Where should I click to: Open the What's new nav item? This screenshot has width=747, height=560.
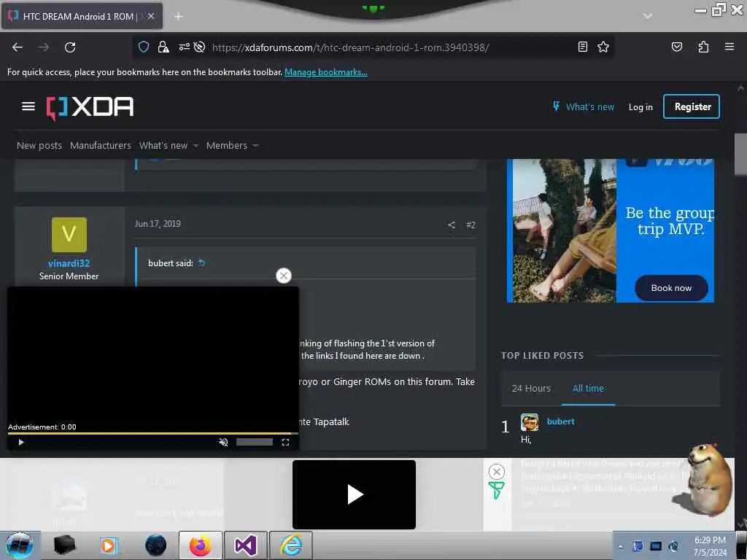point(163,145)
